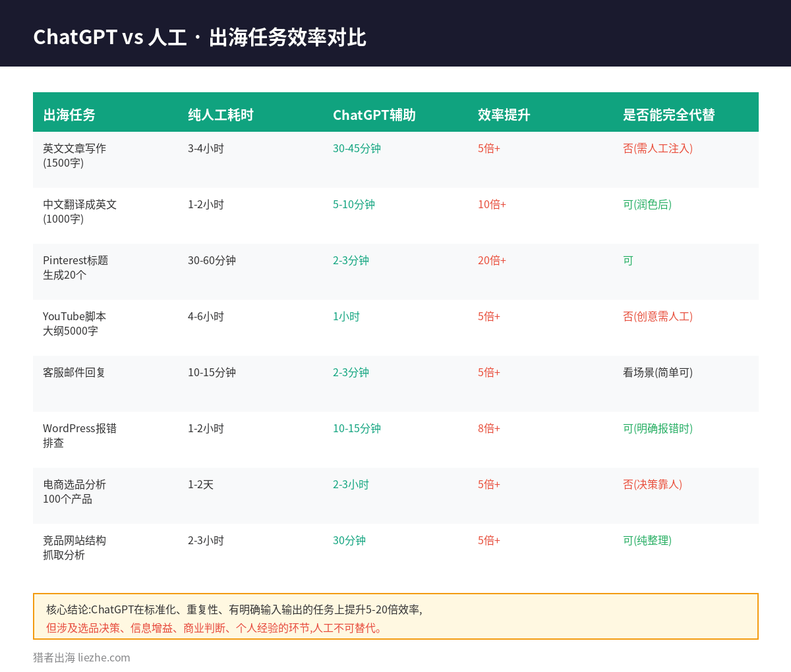The image size is (791, 672).
Task: Click the '1-2天' manual time cell
Action: tap(200, 484)
